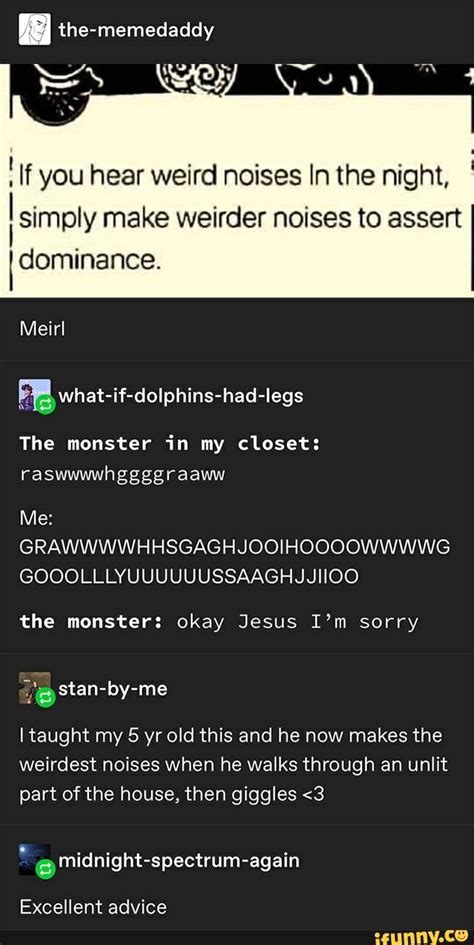Screen dimensions: 474x945
Task: Click "the monster: okay Jesus I'm sorry" line
Action: pos(218,622)
